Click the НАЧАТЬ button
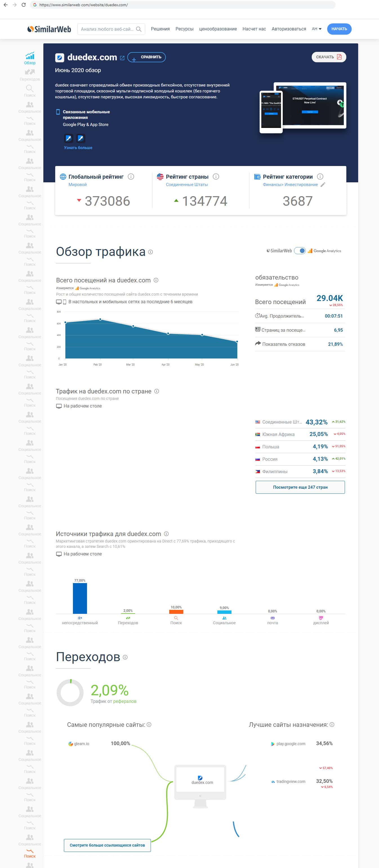The image size is (379, 868). [339, 29]
